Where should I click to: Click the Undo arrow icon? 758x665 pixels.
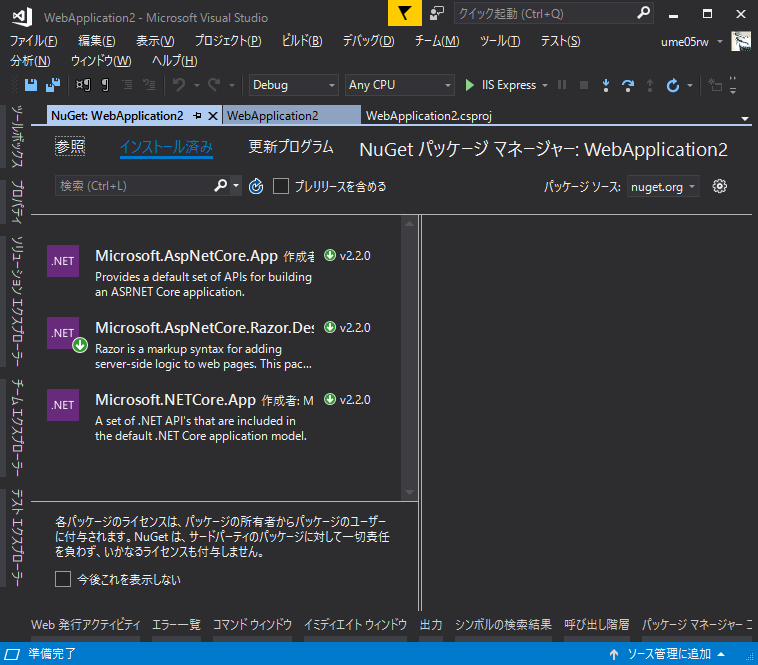tap(179, 86)
